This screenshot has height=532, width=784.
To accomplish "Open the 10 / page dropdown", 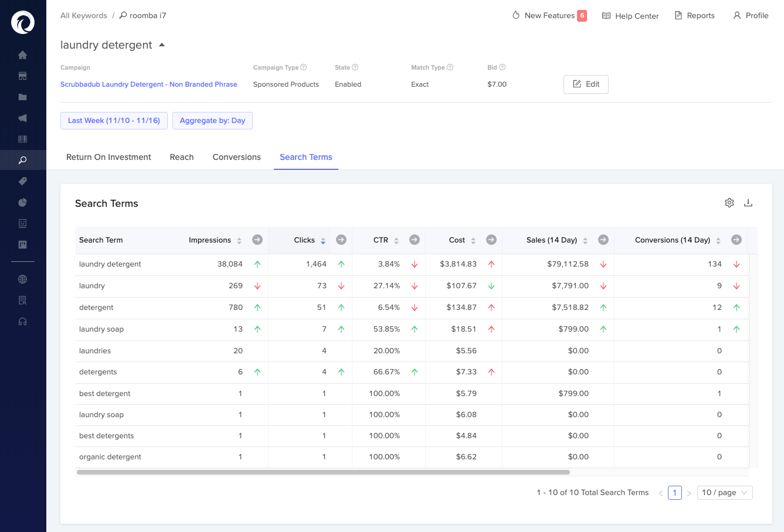I will 724,492.
